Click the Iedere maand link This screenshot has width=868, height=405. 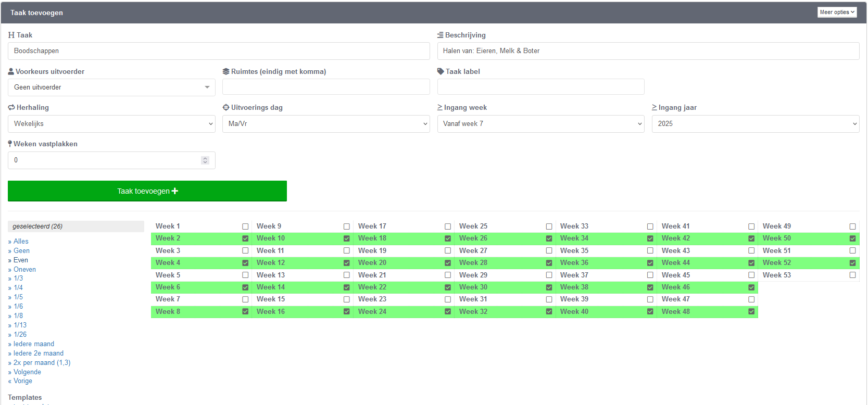coord(33,344)
